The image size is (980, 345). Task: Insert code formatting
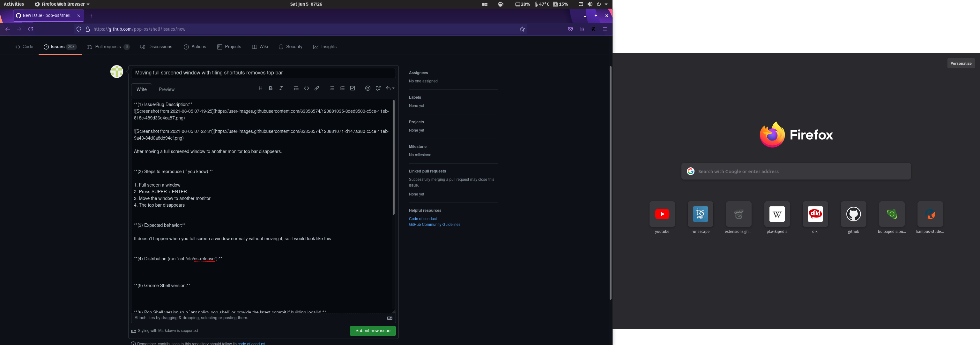(307, 88)
